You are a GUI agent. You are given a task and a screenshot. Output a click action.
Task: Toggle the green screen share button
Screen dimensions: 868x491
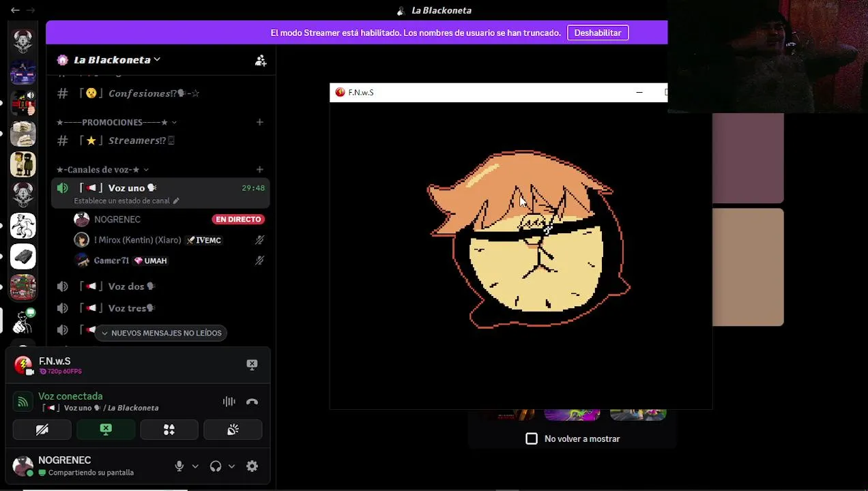point(106,430)
